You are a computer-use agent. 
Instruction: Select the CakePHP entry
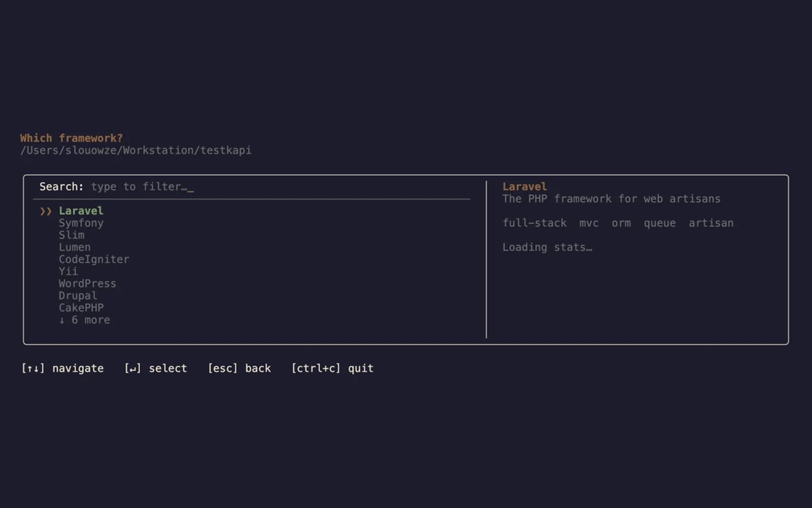tap(81, 308)
